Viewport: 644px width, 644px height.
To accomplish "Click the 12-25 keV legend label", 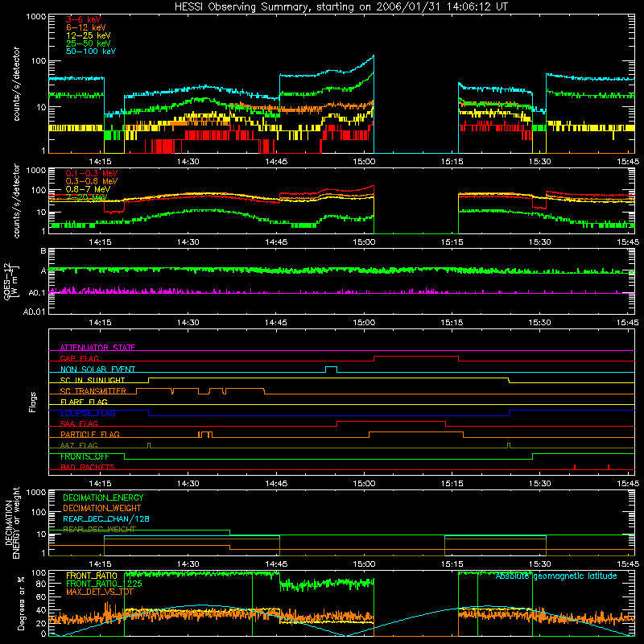I will [88, 35].
